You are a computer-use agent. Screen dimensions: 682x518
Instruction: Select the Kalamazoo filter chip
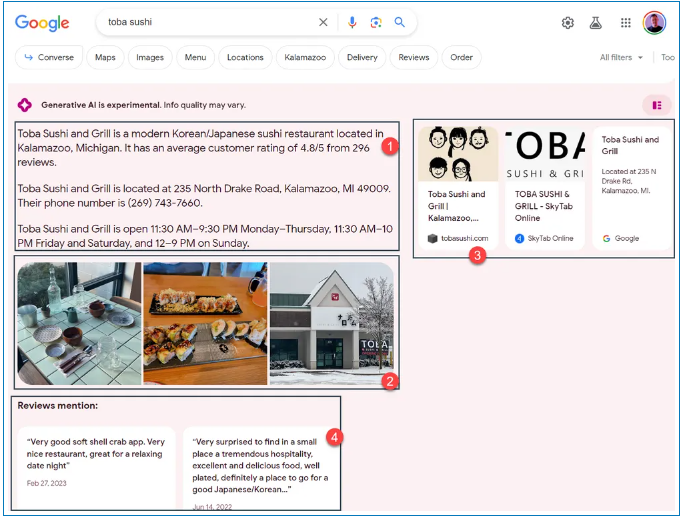[x=305, y=57]
